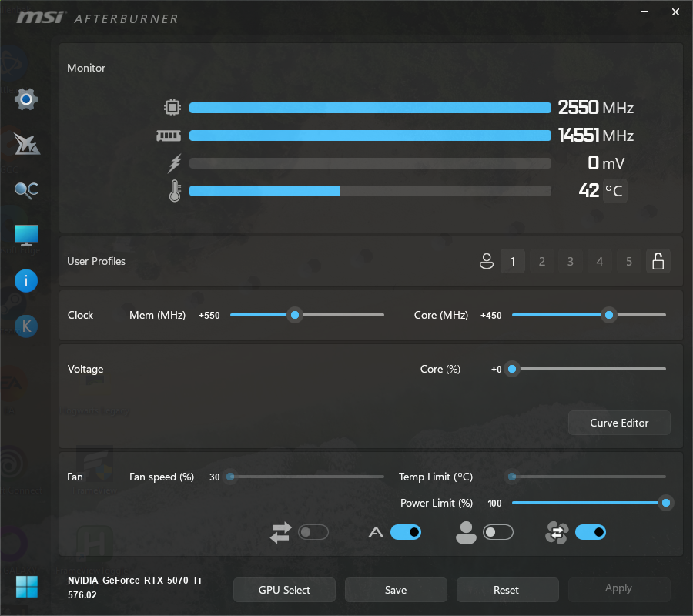
Task: Select user profile slot 2
Action: (x=542, y=262)
